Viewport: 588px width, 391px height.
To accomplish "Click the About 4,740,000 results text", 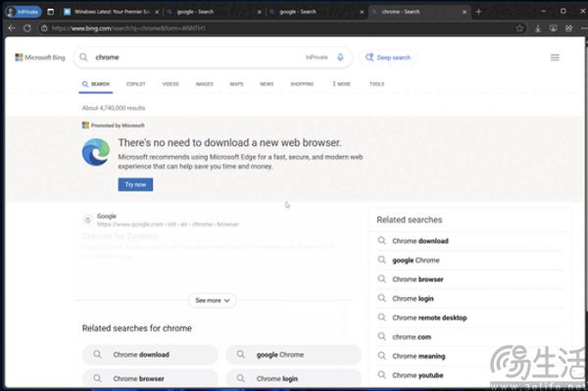I will click(114, 108).
